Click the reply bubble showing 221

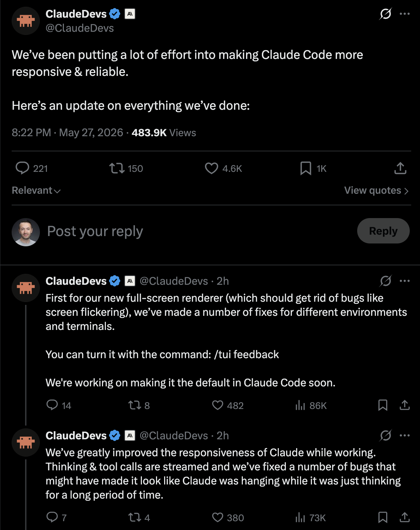[x=31, y=168]
